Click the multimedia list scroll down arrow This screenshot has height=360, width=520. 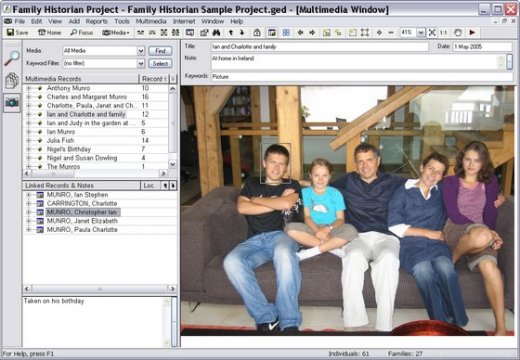172,164
